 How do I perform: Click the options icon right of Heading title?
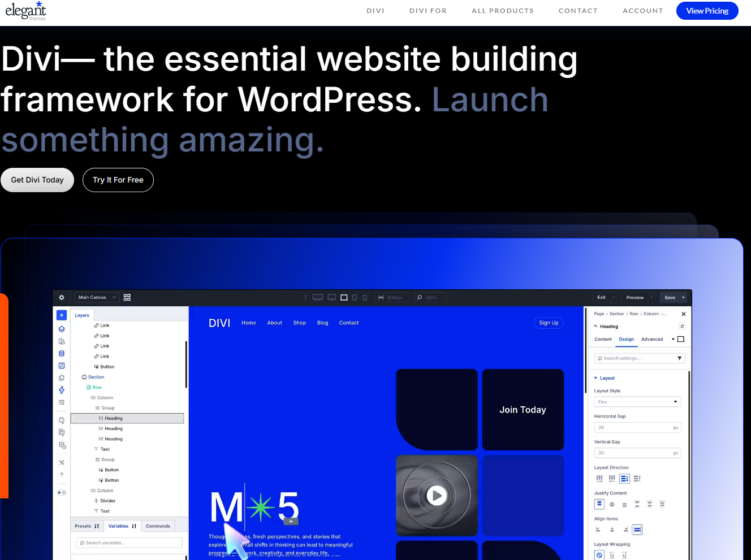tap(682, 326)
